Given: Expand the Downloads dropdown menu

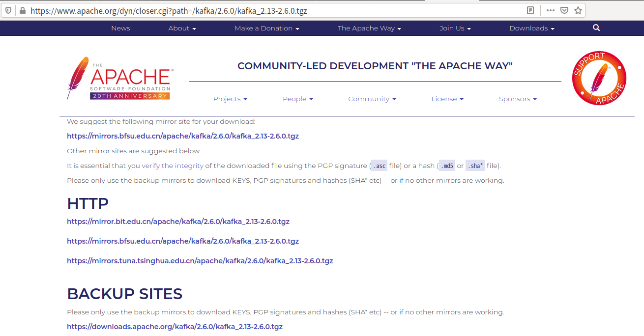Looking at the screenshot, I should click(x=532, y=28).
